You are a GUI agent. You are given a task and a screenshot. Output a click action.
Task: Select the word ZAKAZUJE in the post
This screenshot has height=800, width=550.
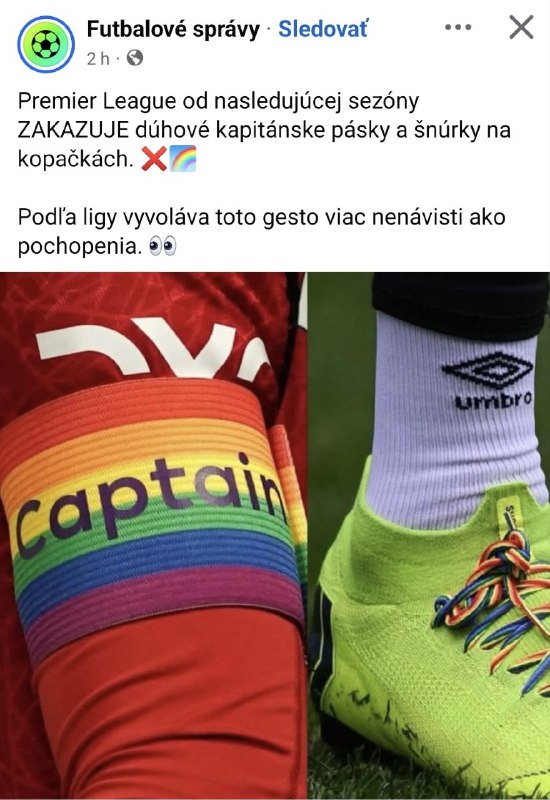point(73,130)
